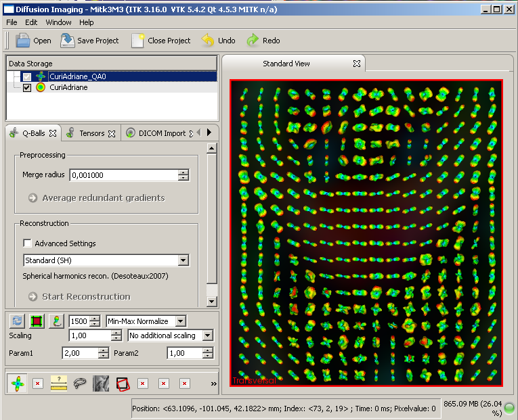Open the rotated red square perspective icon

point(123,383)
